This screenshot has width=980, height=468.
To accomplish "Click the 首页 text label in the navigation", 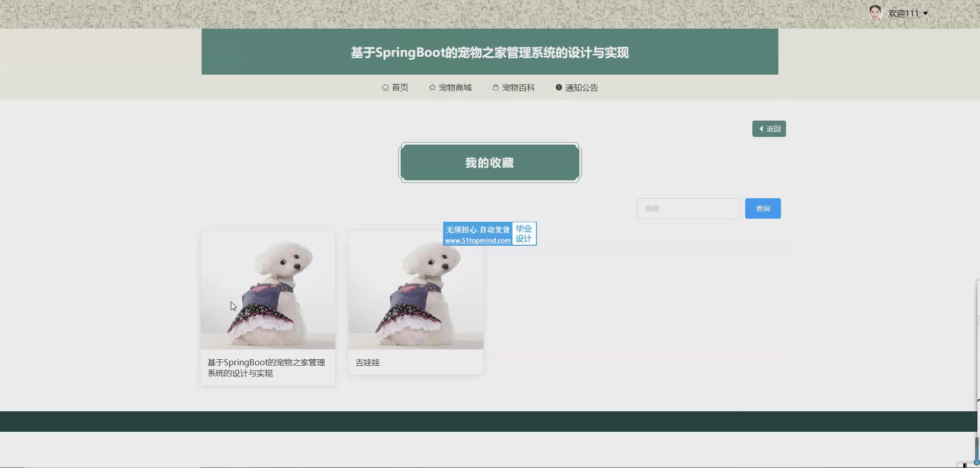I will 400,87.
